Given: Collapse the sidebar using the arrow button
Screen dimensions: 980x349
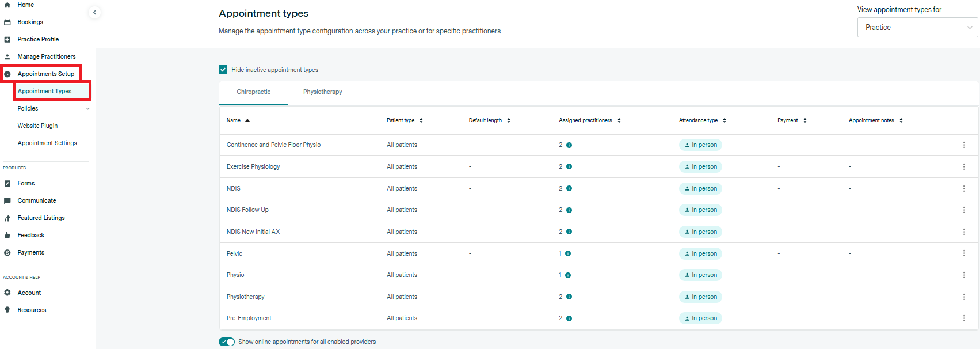Looking at the screenshot, I should pyautogui.click(x=94, y=12).
